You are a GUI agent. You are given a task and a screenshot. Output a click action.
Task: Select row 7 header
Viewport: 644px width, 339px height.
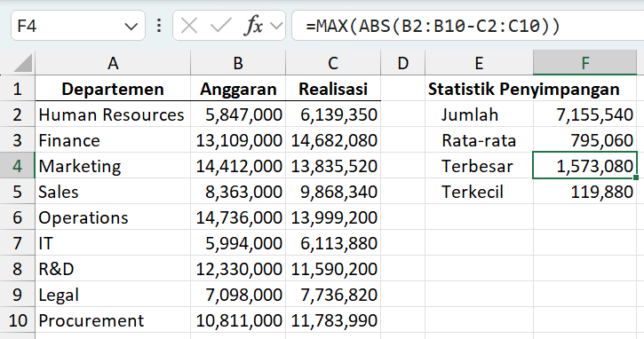17,243
